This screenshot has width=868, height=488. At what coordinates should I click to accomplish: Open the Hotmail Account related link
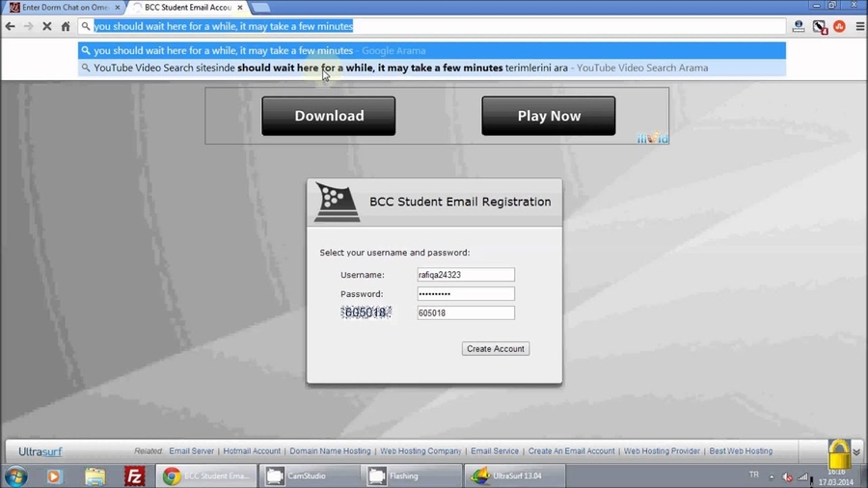point(252,451)
